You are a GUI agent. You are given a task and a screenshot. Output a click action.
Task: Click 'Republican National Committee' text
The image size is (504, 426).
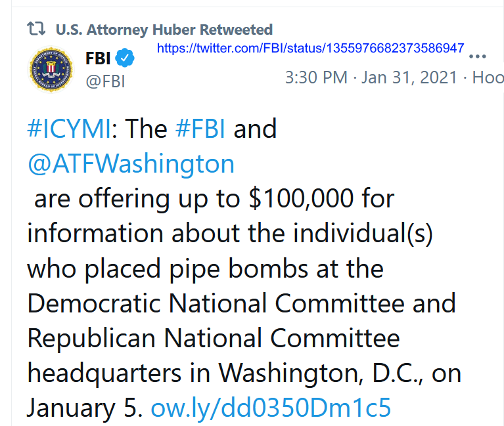click(214, 338)
